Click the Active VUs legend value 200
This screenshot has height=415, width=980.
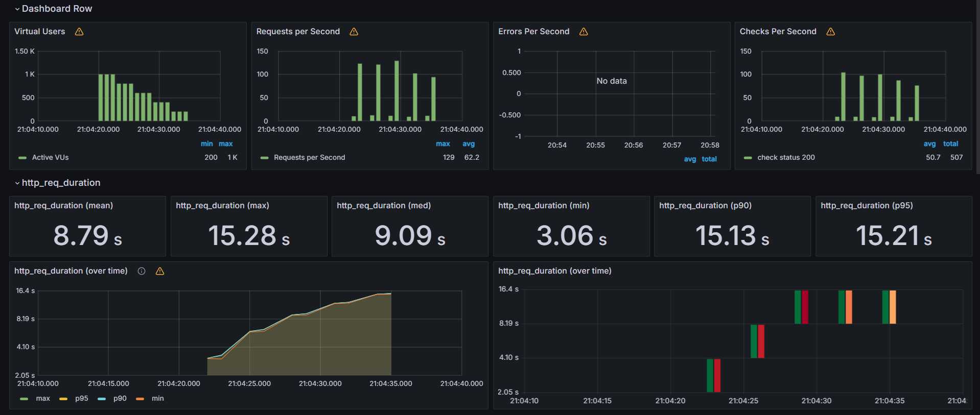tap(211, 157)
